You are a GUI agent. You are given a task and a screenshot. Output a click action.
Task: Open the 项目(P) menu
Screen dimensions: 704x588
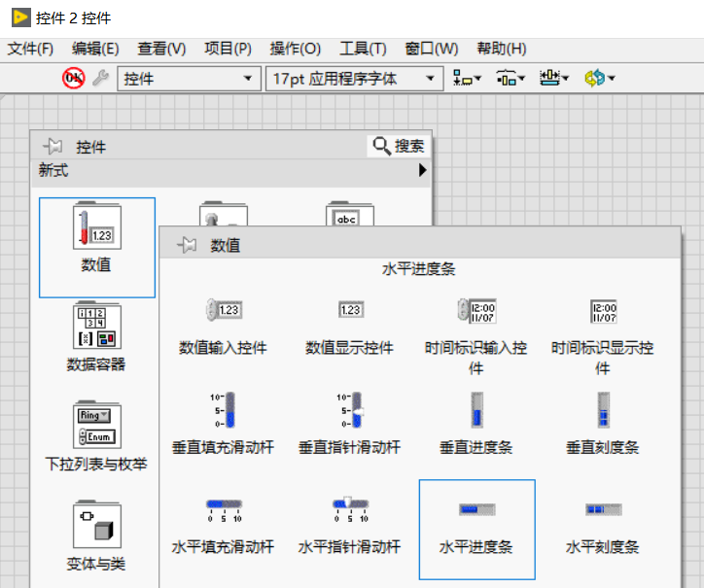click(229, 49)
